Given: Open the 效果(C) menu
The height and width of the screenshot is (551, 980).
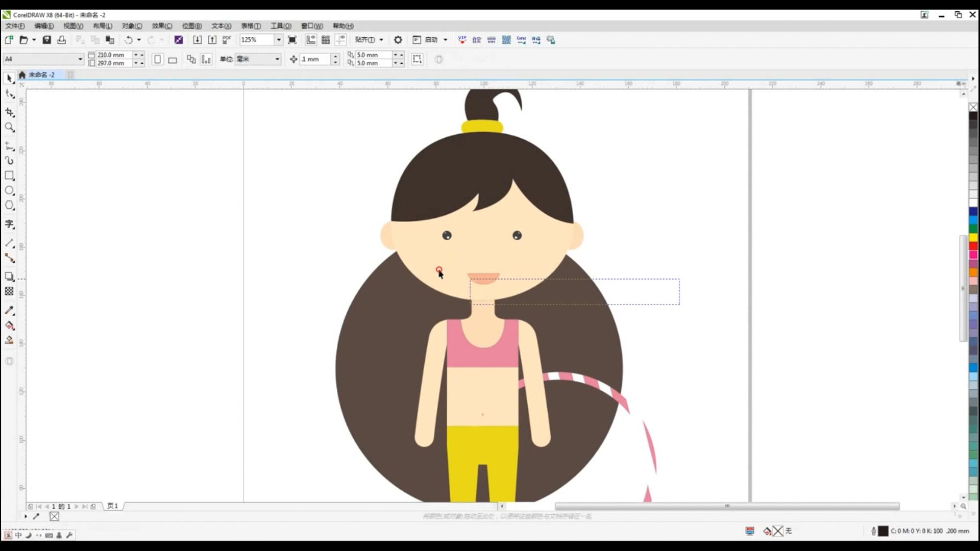Looking at the screenshot, I should (162, 26).
